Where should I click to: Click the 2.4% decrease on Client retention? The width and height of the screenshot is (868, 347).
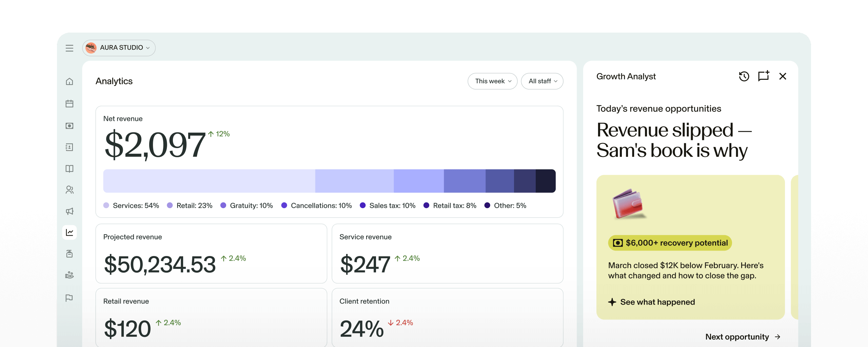tap(400, 323)
